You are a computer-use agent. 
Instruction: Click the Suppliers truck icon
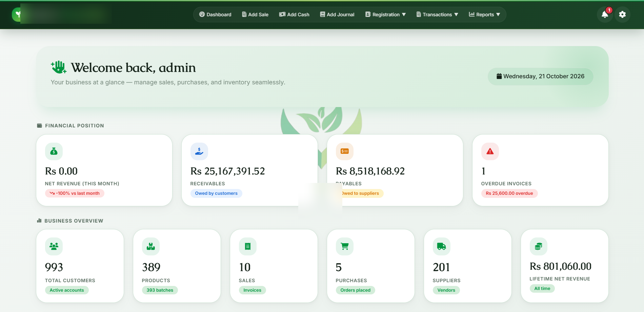point(442,246)
